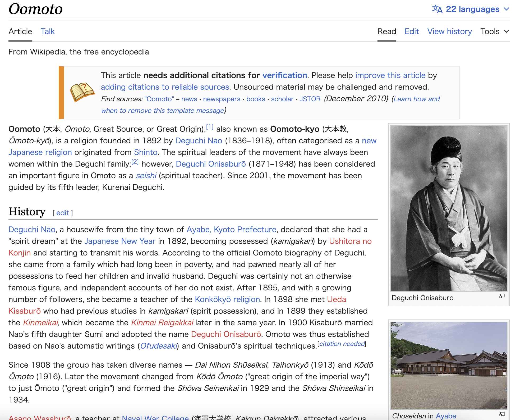Screen dimensions: 516x420
Task: Open Ayabe link in Chōseiden caption
Action: (x=446, y=416)
